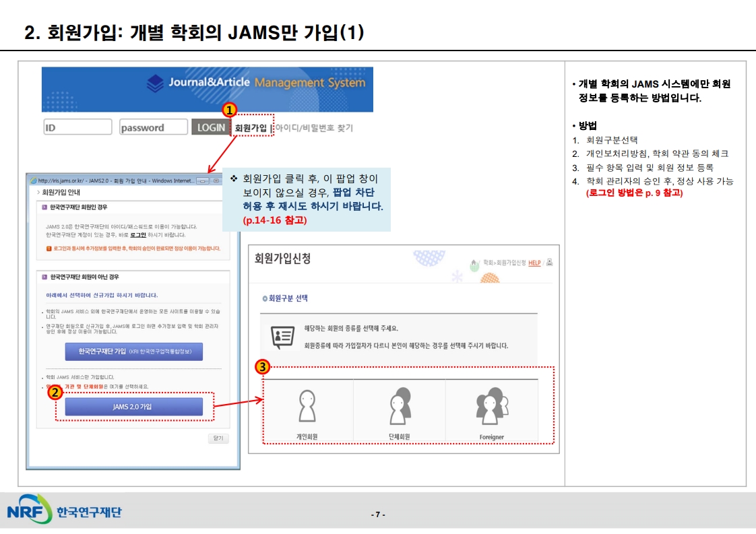Click the password input field
Viewport: 756px width, 534px height.
[154, 127]
